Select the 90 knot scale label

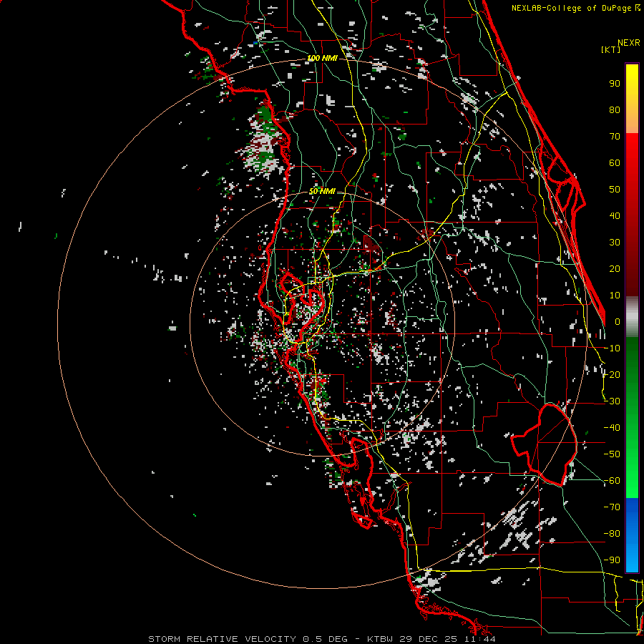coord(615,84)
